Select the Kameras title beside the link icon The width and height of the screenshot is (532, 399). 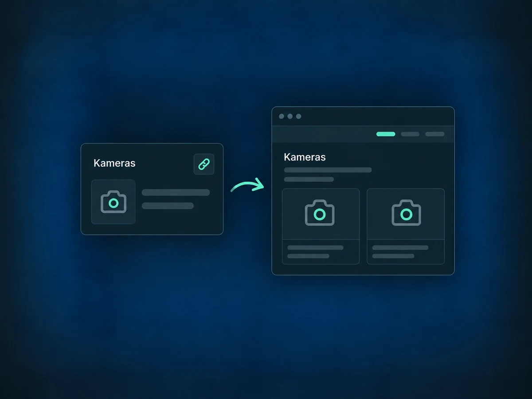(x=114, y=163)
